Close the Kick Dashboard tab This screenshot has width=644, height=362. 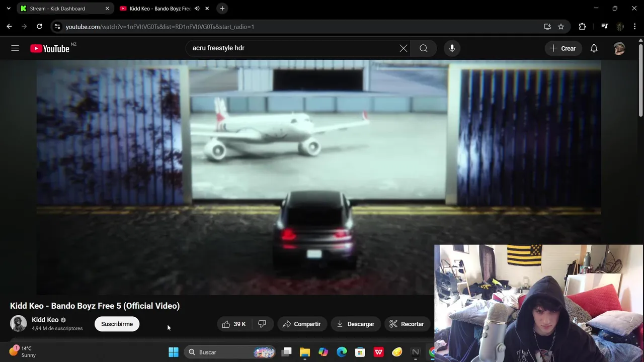(x=107, y=9)
